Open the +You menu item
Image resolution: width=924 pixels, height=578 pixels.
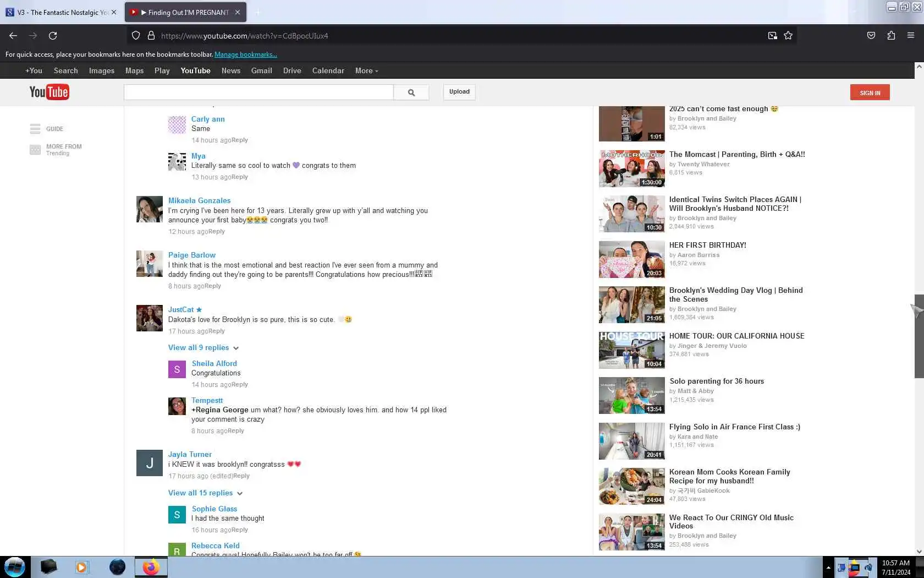34,70
